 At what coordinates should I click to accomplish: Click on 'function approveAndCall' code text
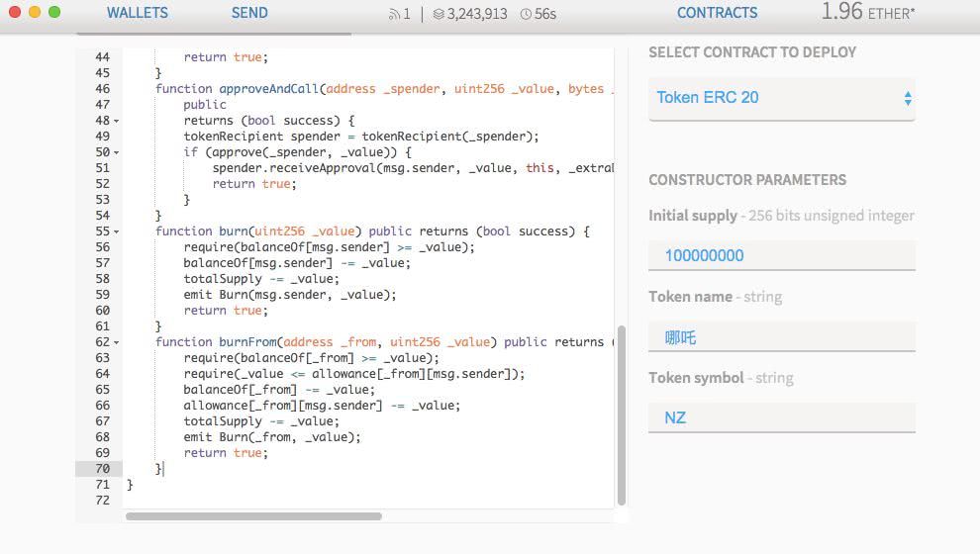pos(237,89)
